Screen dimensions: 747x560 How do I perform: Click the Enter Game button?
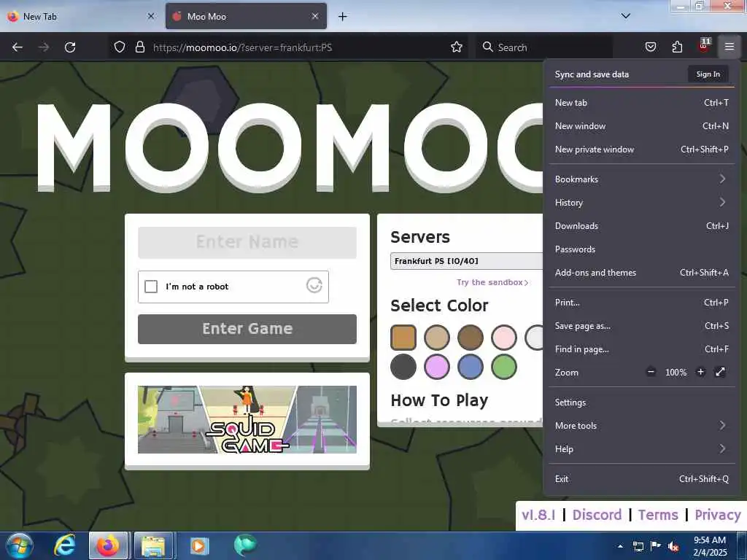click(247, 329)
